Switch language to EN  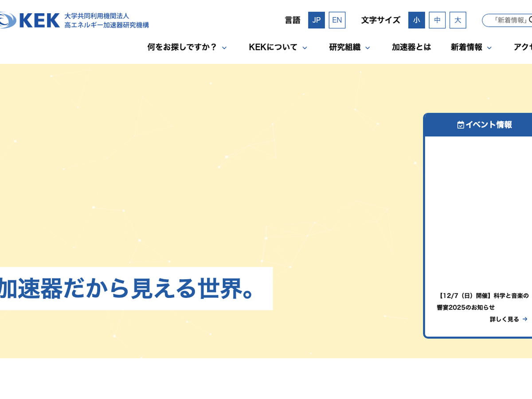(337, 20)
